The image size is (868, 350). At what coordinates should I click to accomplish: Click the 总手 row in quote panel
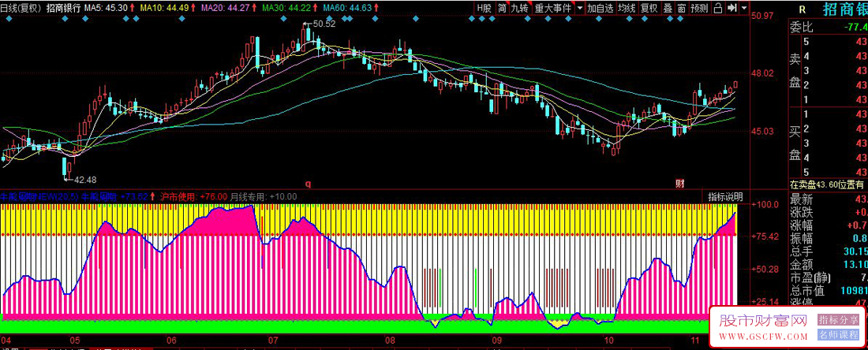(x=828, y=251)
